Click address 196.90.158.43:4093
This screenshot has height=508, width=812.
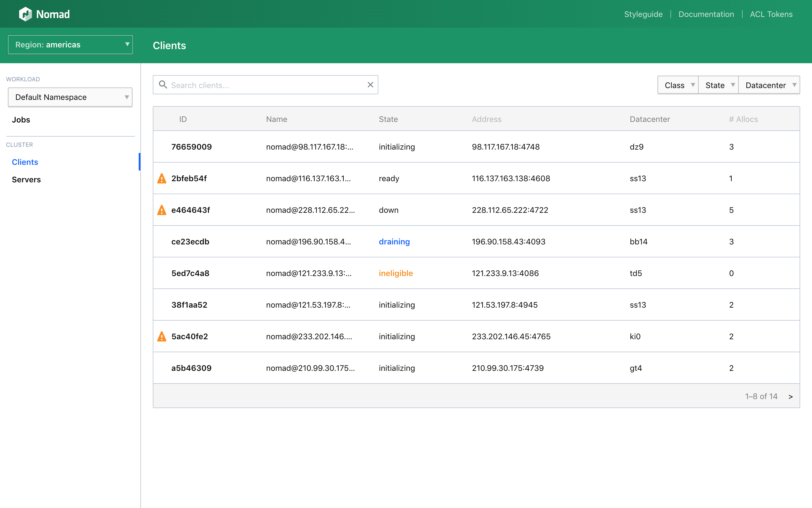click(509, 242)
